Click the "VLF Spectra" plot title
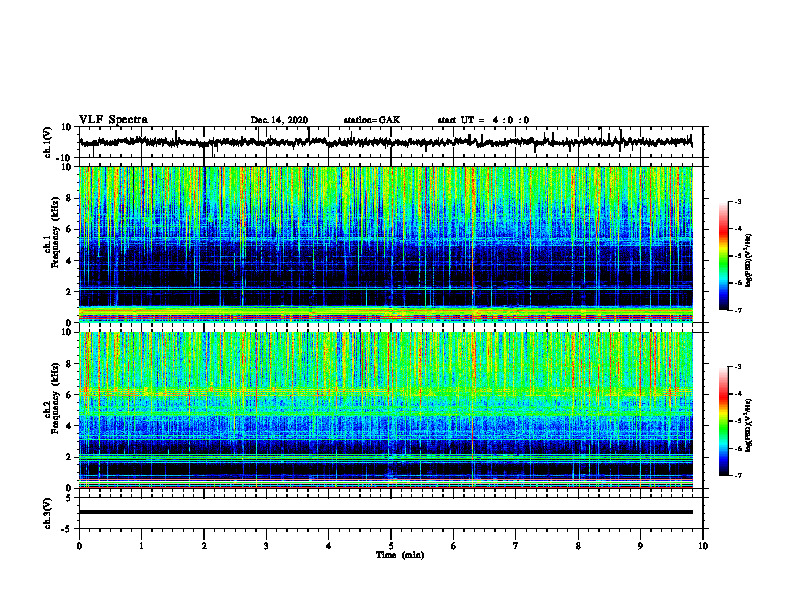Image resolution: width=792 pixels, height=612 pixels. tap(113, 120)
